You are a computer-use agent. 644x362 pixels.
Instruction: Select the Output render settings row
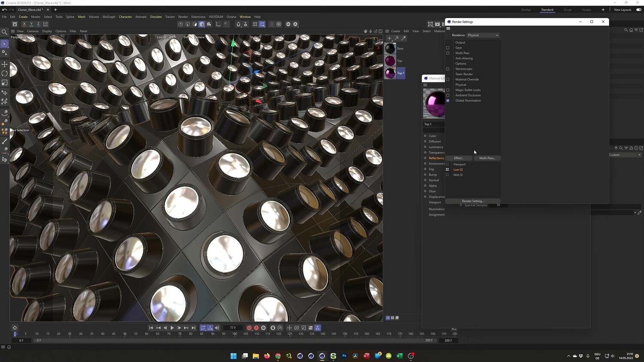[x=460, y=42]
